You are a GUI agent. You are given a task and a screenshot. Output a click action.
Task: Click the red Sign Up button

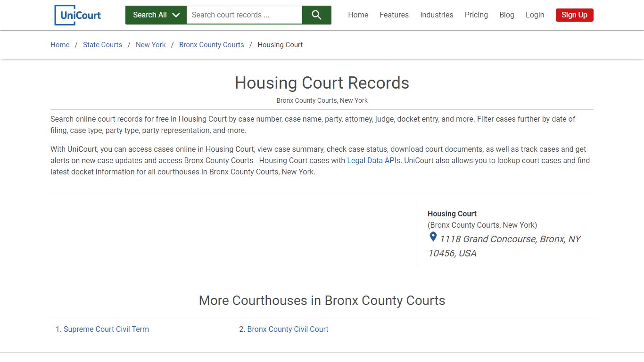pyautogui.click(x=574, y=15)
